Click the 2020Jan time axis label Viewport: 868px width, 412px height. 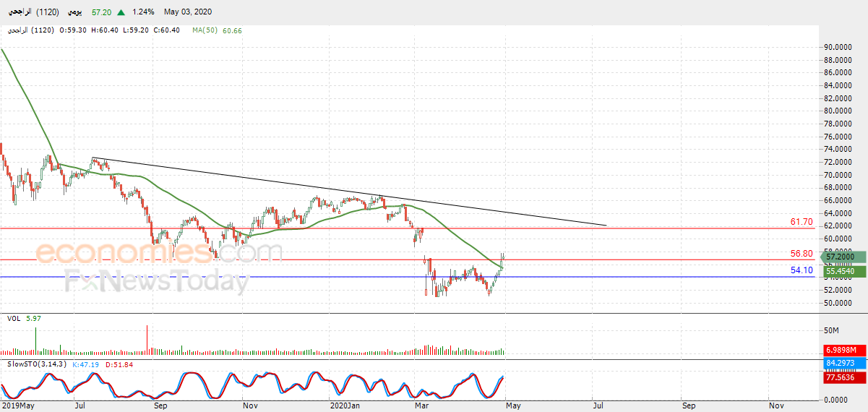coord(345,406)
